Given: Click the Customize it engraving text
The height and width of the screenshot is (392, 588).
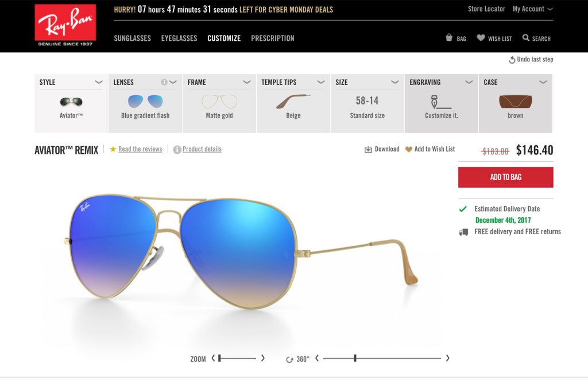Looking at the screenshot, I should 442,115.
